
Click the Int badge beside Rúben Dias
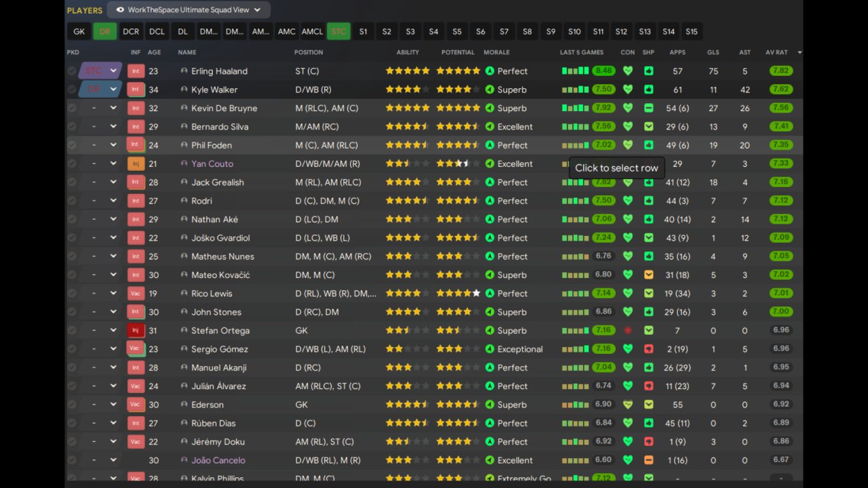tap(136, 423)
